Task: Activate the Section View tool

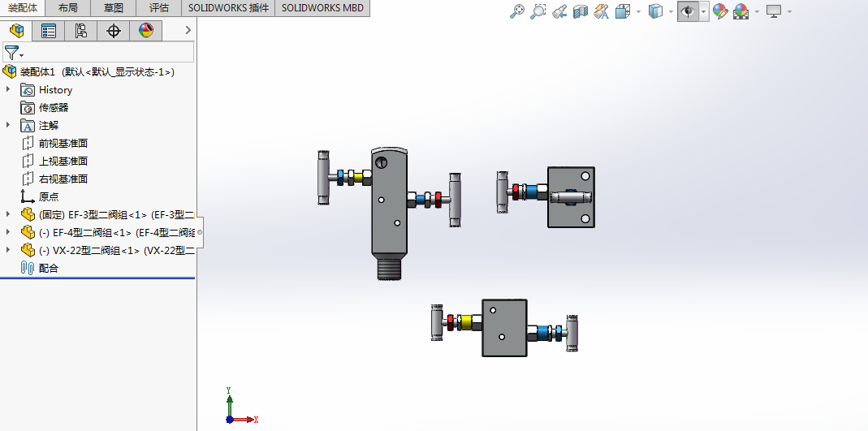Action: coord(580,11)
